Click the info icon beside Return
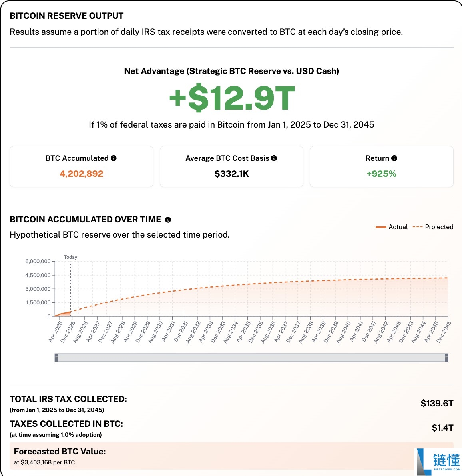The width and height of the screenshot is (462, 476). (x=394, y=158)
